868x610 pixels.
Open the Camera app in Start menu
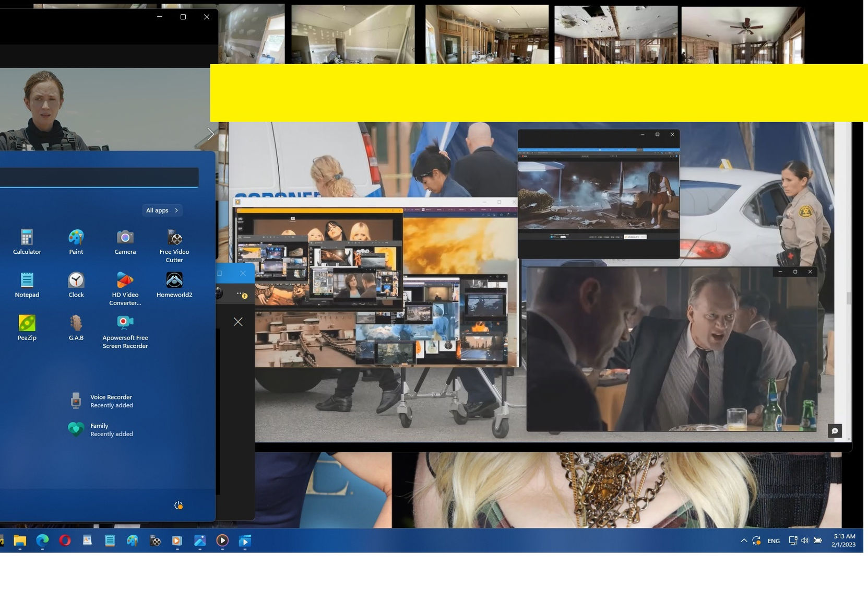pos(125,242)
